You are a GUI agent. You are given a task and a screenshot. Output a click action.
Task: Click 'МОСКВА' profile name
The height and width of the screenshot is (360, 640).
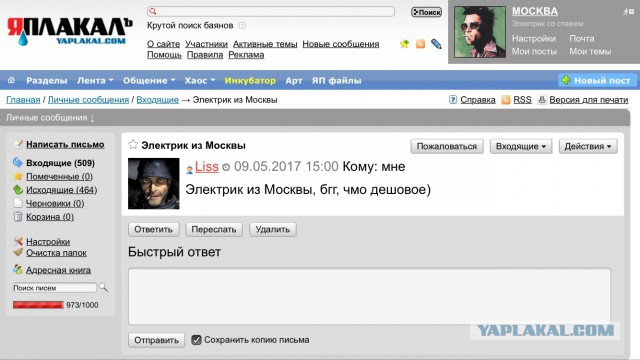535,11
